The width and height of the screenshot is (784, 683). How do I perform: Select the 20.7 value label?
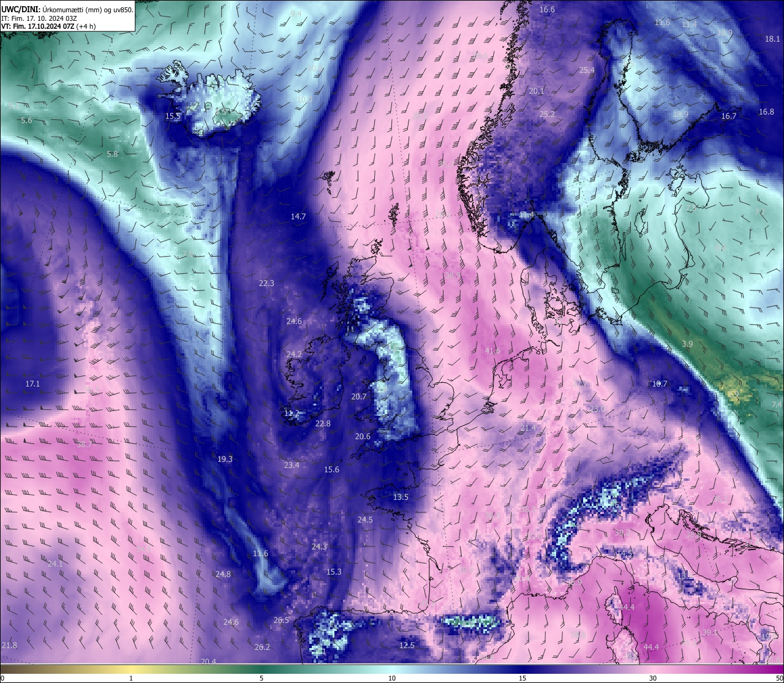359,396
